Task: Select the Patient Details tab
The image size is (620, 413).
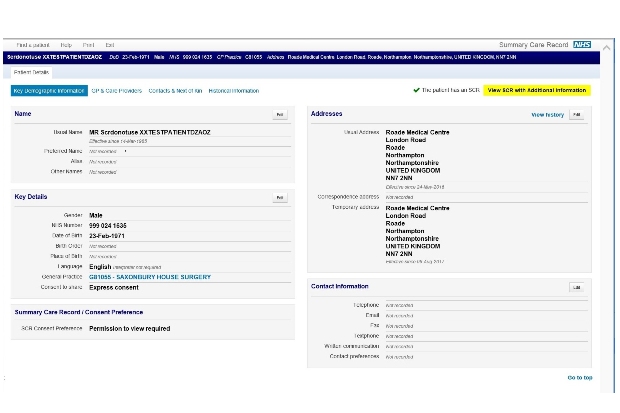Action: coord(34,73)
